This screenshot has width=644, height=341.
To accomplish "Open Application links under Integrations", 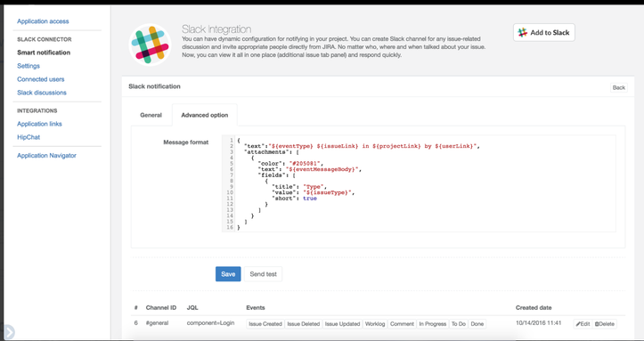I will pos(39,124).
